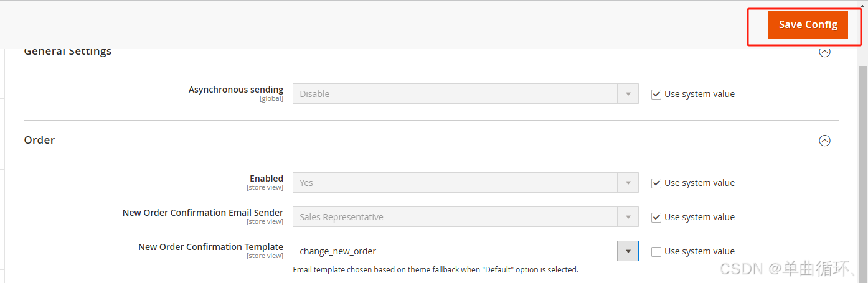The image size is (868, 283).
Task: Click the arrow on Confirmation Template dropdown
Action: tap(628, 251)
